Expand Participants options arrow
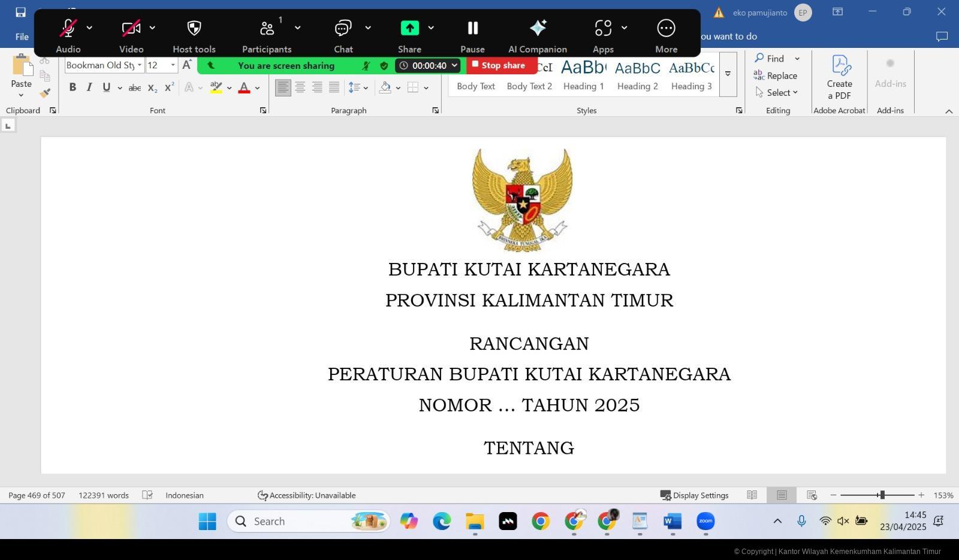The width and height of the screenshot is (959, 560). (x=297, y=28)
